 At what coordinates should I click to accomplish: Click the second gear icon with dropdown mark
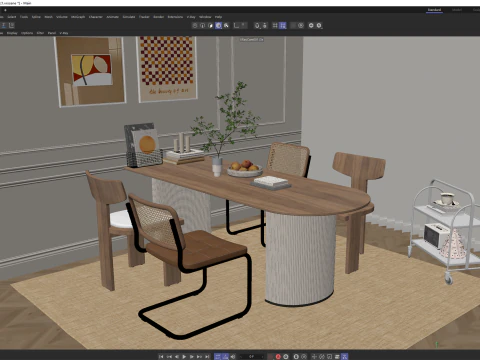pyautogui.click(x=319, y=25)
